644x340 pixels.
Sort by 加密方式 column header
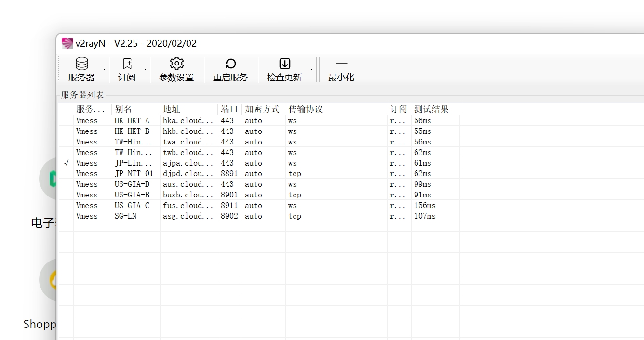click(x=264, y=109)
